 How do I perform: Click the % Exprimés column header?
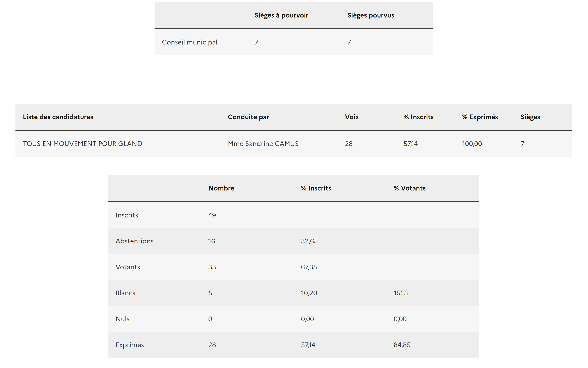(480, 117)
